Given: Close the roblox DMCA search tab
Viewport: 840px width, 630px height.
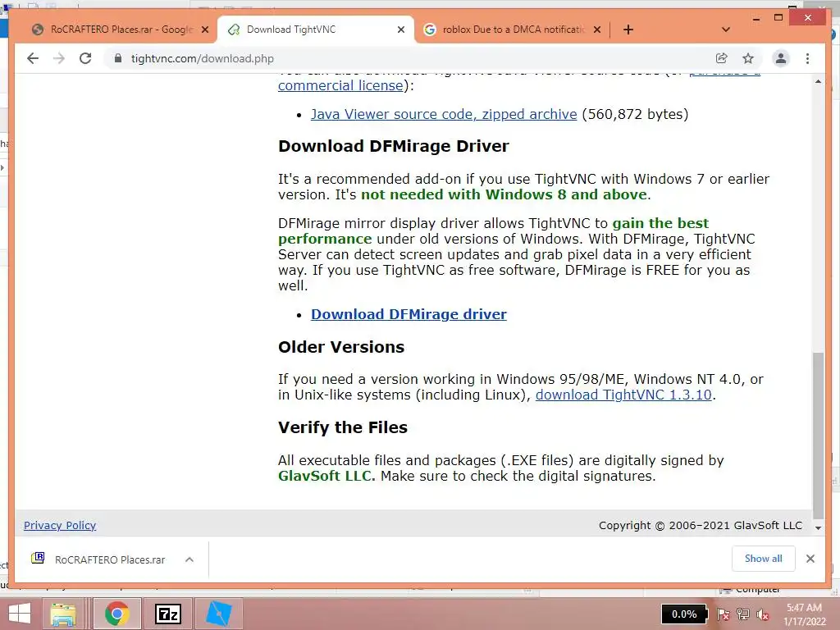Looking at the screenshot, I should coord(597,30).
